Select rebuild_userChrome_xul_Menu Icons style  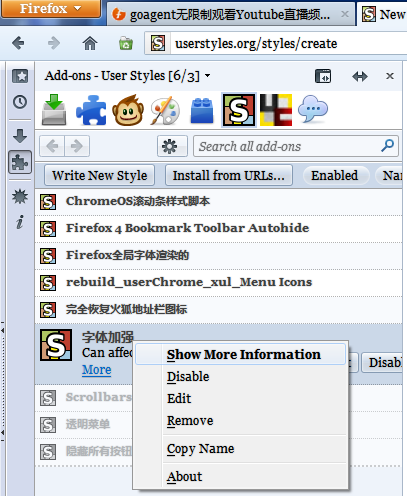[x=218, y=283]
